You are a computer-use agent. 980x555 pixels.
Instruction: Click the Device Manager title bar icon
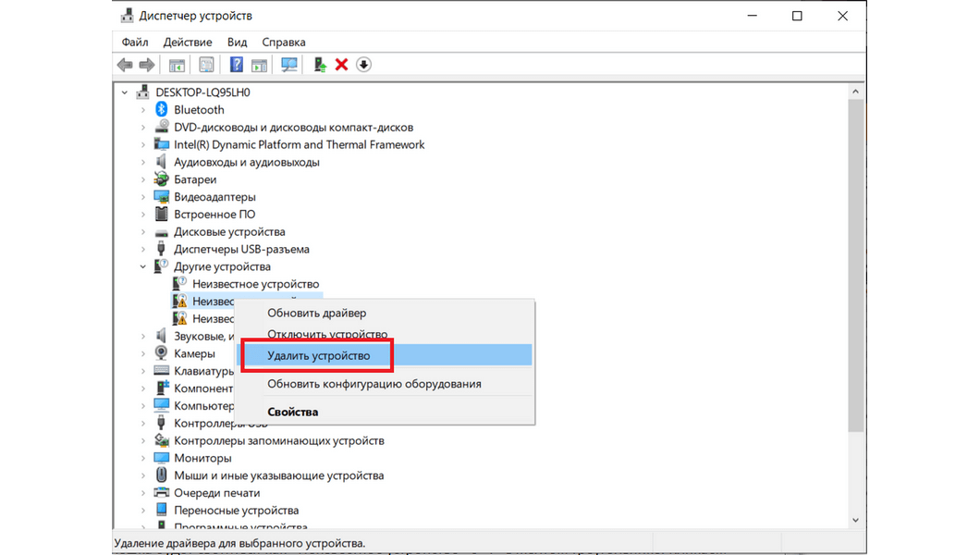128,16
